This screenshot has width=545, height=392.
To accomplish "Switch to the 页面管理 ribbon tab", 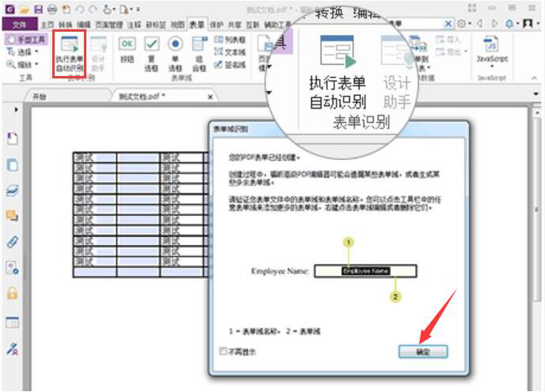I will point(109,25).
